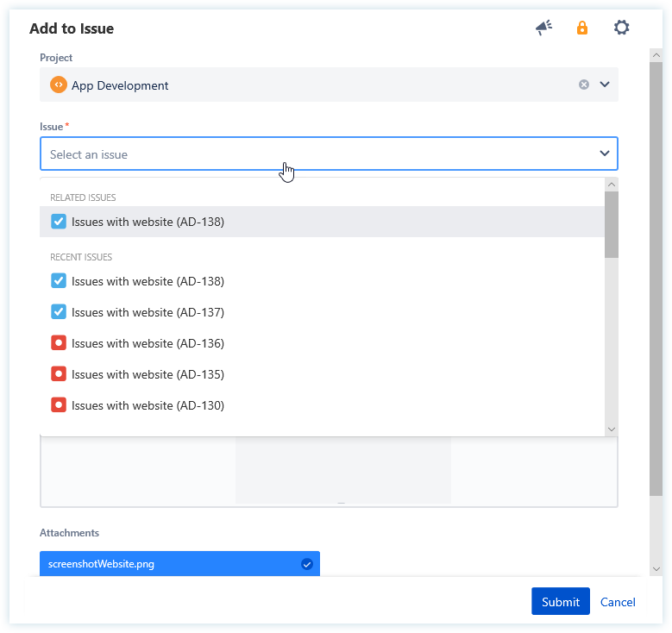Click the App Development project icon

59,85
